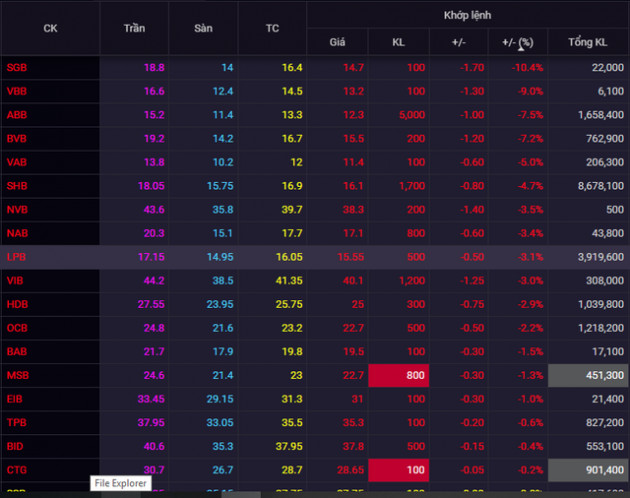Click NAB reference price 17.7
This screenshot has width=630, height=498.
[x=292, y=233]
